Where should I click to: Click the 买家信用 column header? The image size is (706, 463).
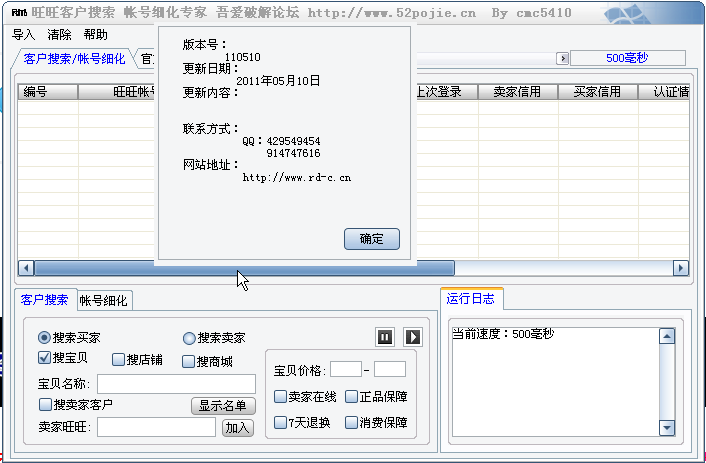point(598,91)
